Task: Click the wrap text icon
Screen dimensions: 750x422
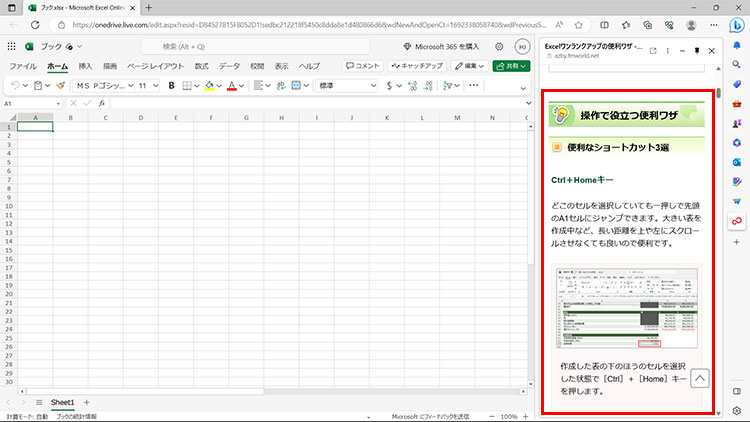Action: (282, 86)
